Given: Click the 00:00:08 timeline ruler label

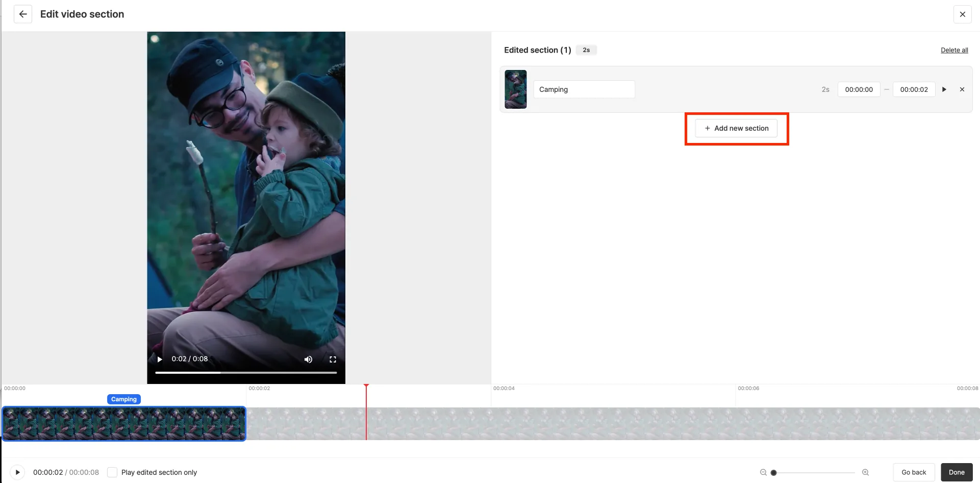Looking at the screenshot, I should (967, 389).
